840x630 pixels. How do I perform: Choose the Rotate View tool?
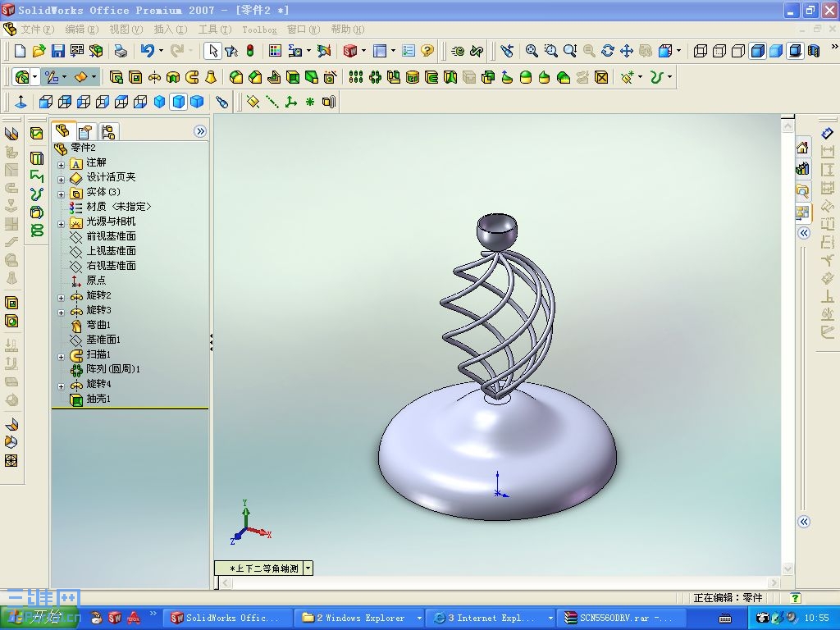pos(608,51)
